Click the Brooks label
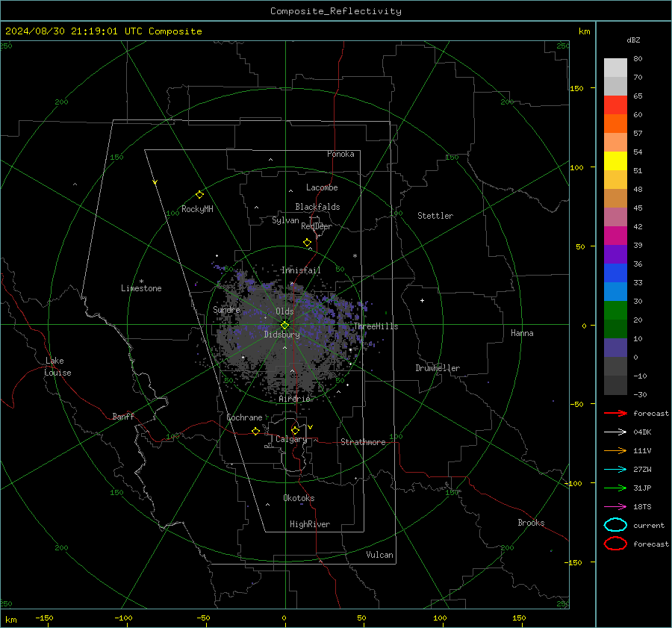Viewport: 672px width, 628px height. (x=531, y=523)
